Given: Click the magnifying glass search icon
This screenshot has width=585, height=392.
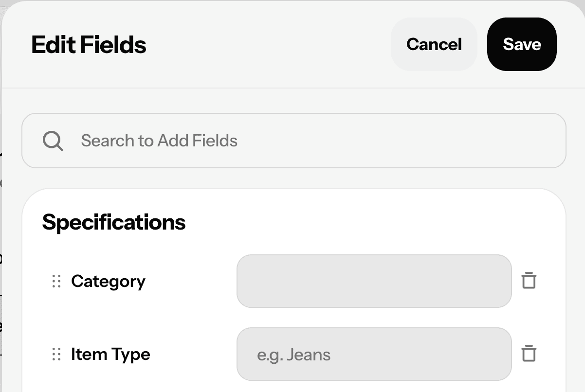Looking at the screenshot, I should [53, 141].
